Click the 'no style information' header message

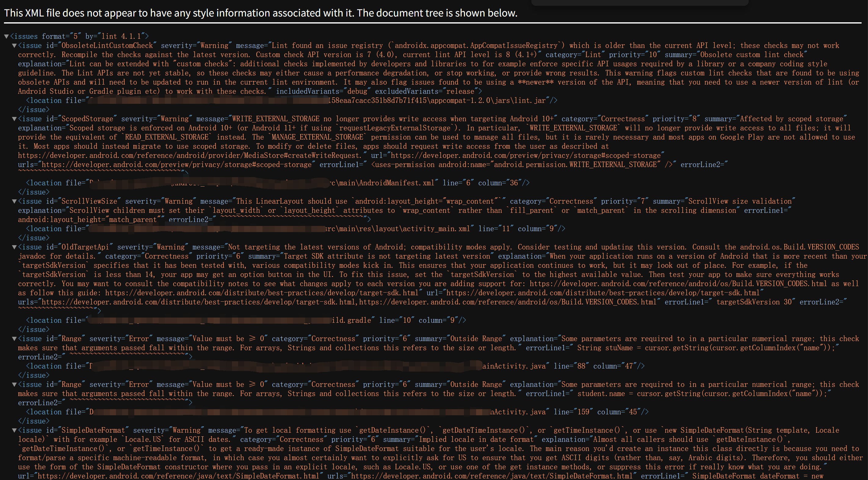pyautogui.click(x=260, y=13)
